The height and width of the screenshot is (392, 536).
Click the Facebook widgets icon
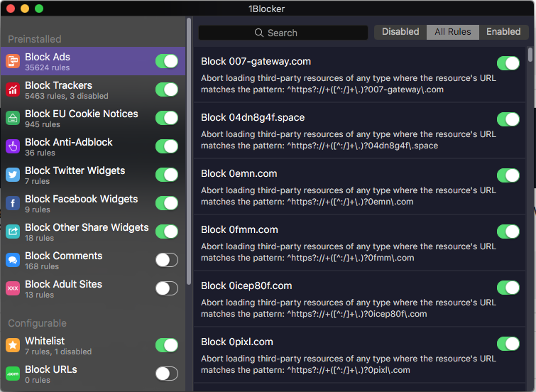coord(13,204)
